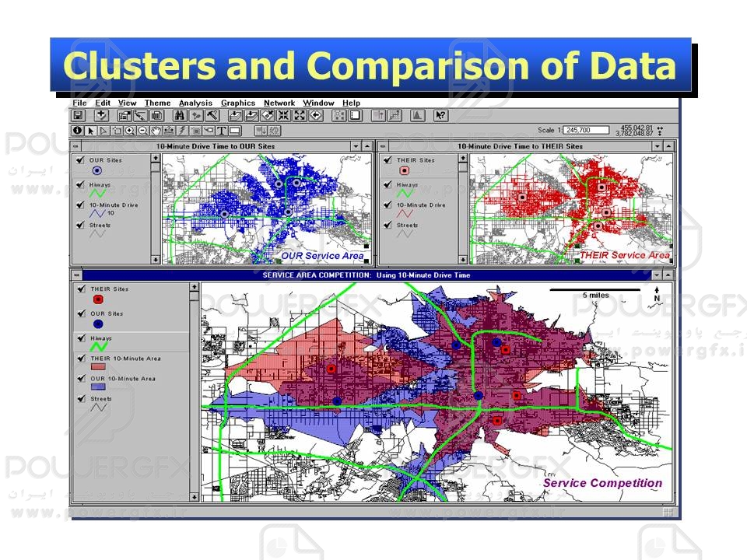Click the Scale input field
747x560 pixels.
[x=587, y=130]
